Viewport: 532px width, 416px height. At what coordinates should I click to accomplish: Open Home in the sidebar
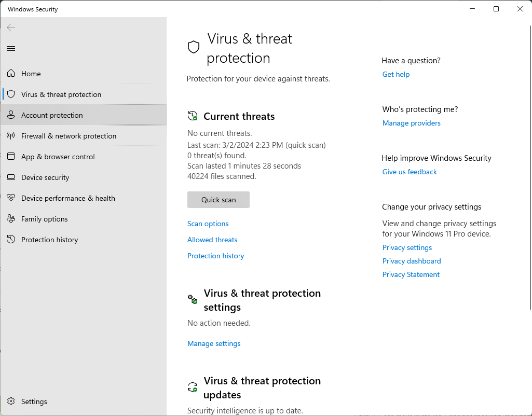click(84, 74)
